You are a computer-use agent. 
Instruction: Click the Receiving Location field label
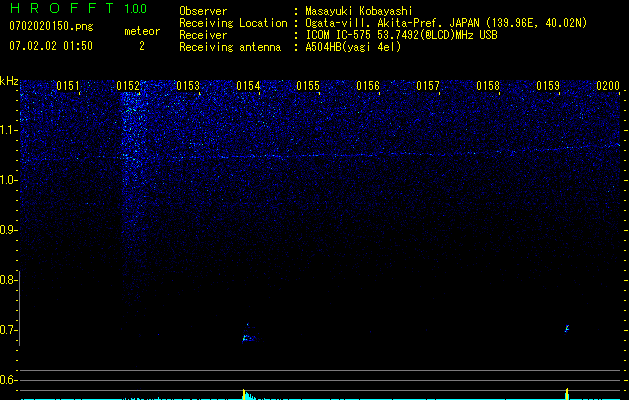tap(233, 23)
